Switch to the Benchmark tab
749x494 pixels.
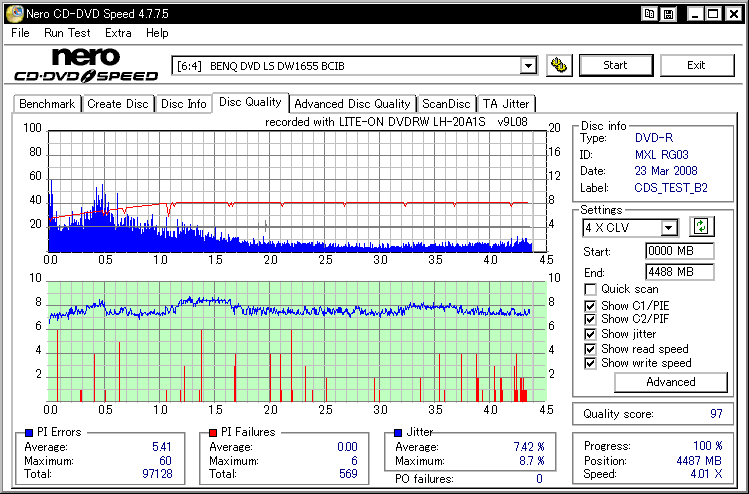(x=47, y=104)
